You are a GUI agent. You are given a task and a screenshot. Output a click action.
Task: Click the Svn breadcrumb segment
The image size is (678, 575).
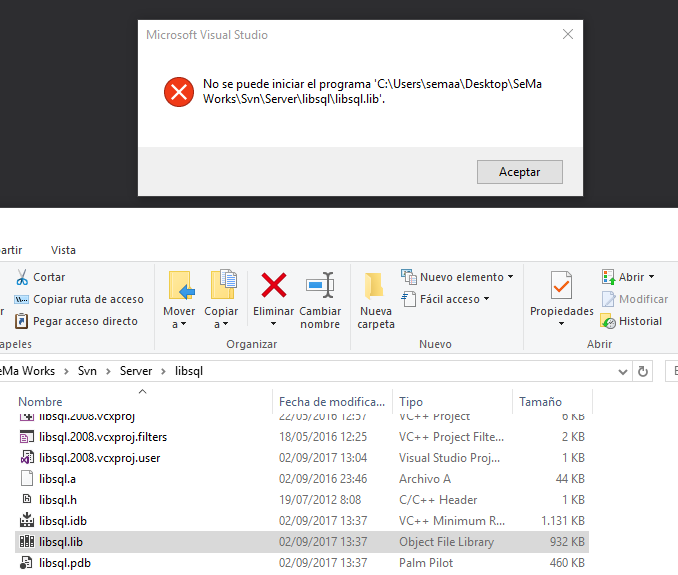(x=87, y=371)
